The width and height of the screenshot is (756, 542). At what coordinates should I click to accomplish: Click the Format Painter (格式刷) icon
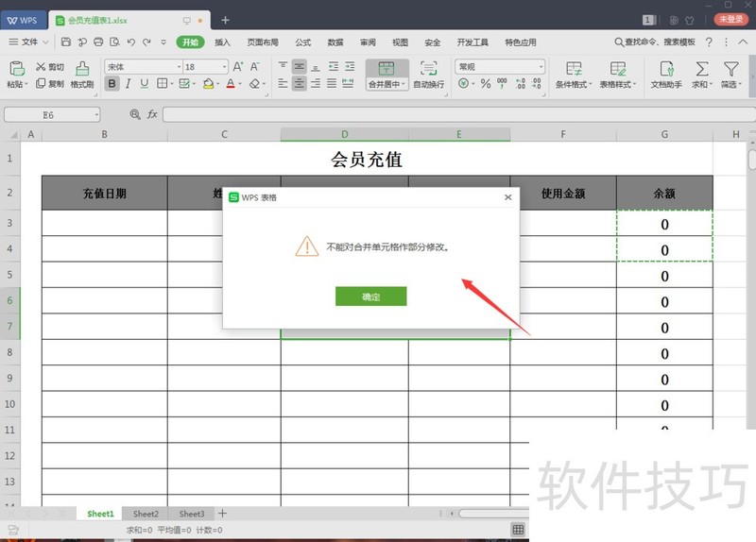click(x=82, y=69)
